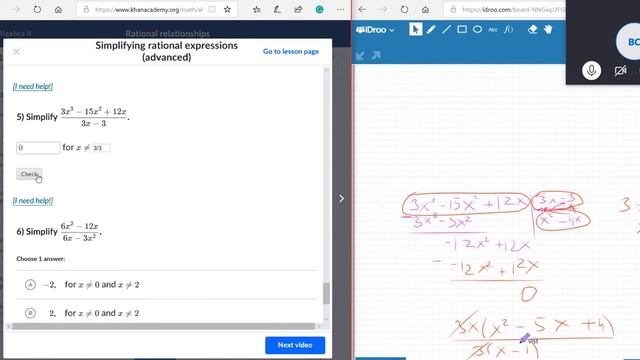Go forward in Khan Academy browser
This screenshot has height=360, width=640.
(16, 9)
